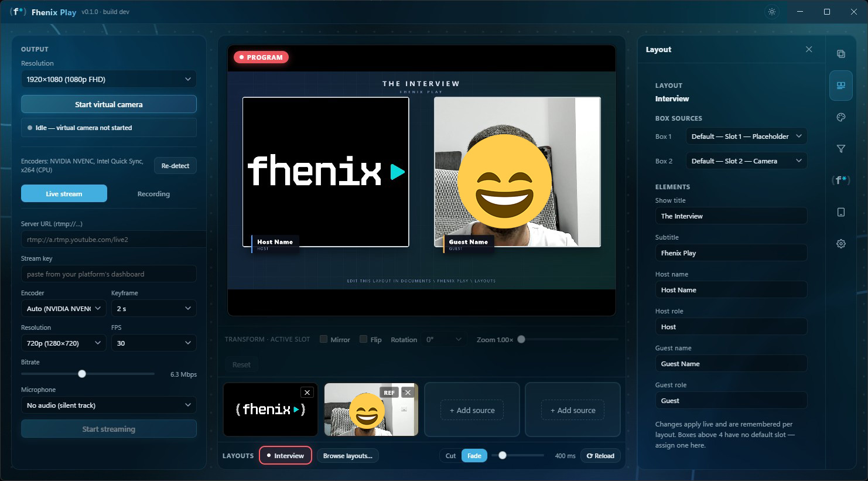868x481 pixels.
Task: Switch to the Live stream tab
Action: pyautogui.click(x=64, y=194)
